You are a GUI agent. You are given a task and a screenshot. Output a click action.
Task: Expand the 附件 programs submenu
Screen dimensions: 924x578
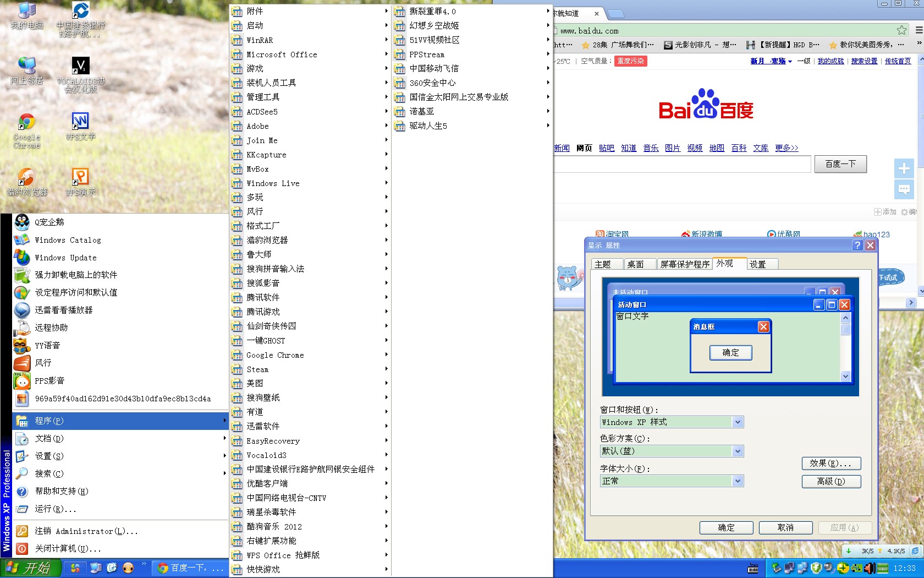click(x=310, y=11)
